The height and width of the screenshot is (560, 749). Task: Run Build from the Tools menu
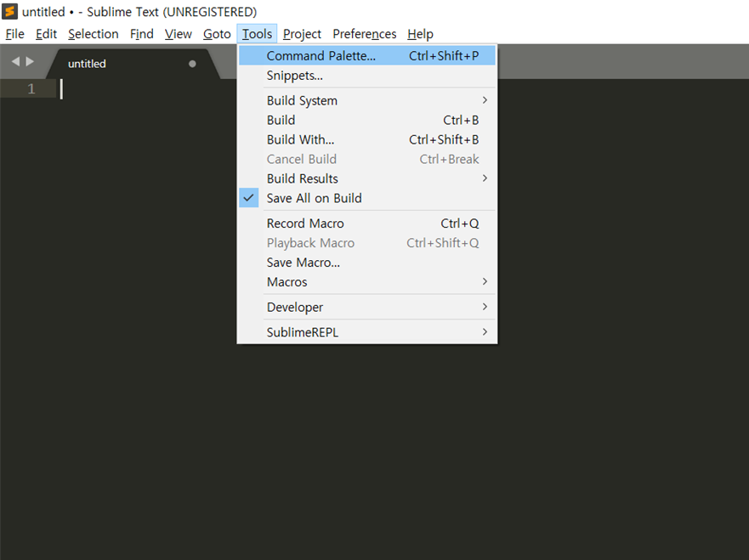click(367, 120)
